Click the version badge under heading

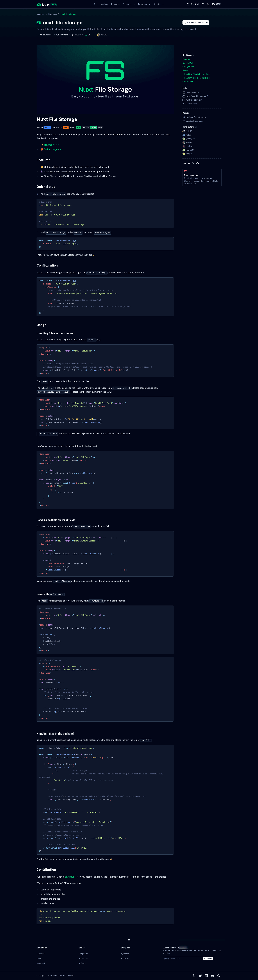tap(44, 127)
